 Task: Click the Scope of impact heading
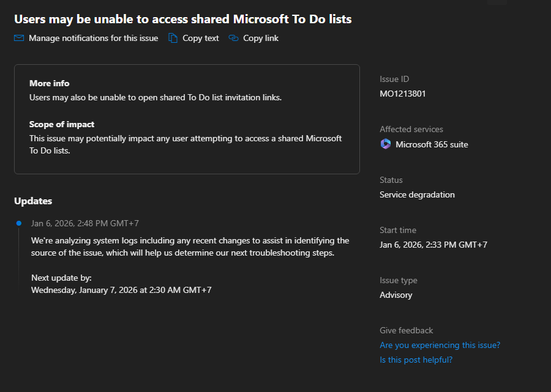[62, 124]
